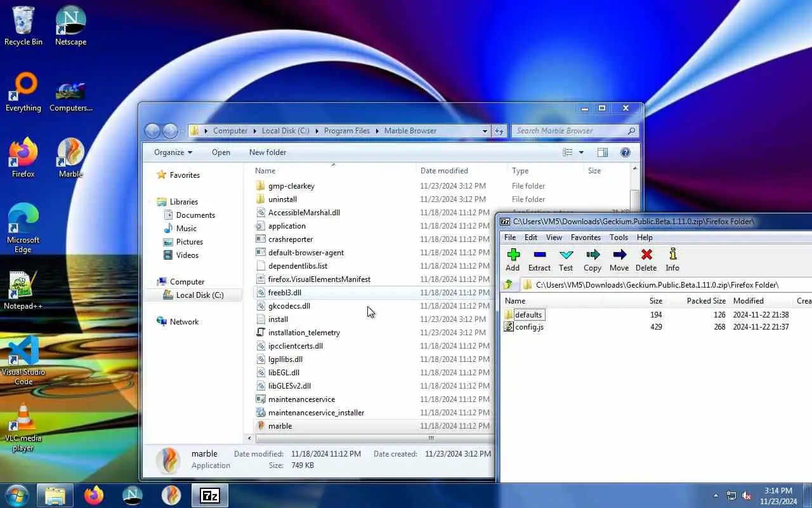Select the Visual Studio Code desktop shortcut
Screen dimensions: 812x508
click(x=23, y=361)
